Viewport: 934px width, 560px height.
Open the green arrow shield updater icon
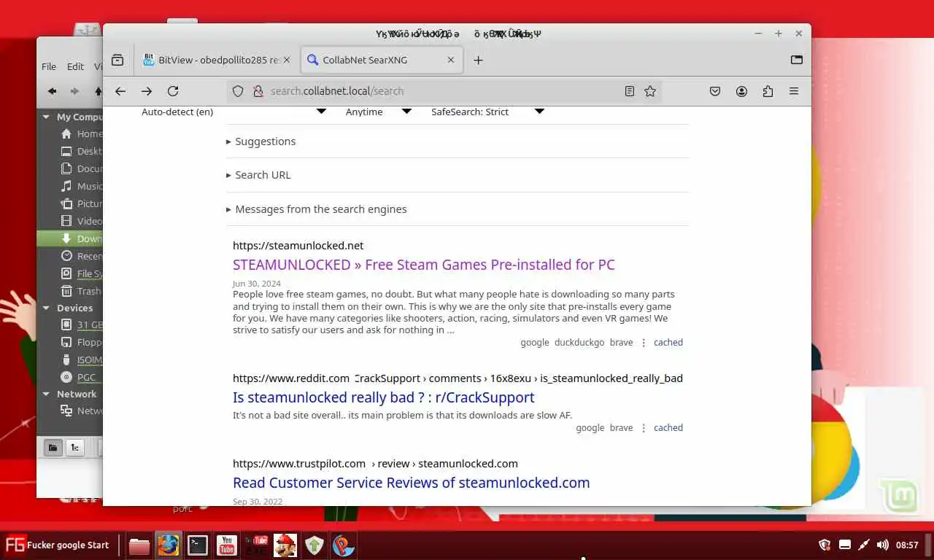(314, 545)
